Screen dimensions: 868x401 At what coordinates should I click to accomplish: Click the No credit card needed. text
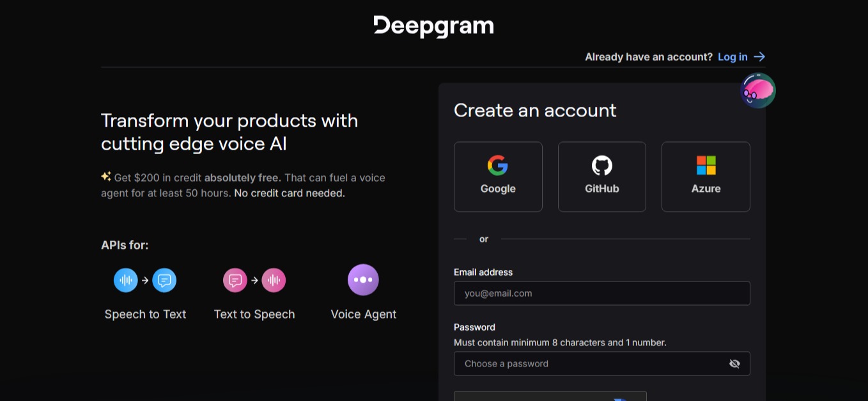tap(290, 193)
